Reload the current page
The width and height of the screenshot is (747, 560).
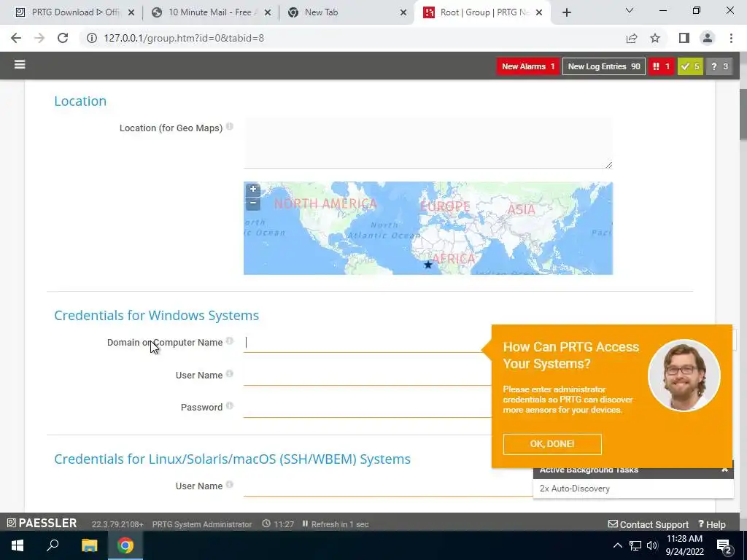click(63, 38)
